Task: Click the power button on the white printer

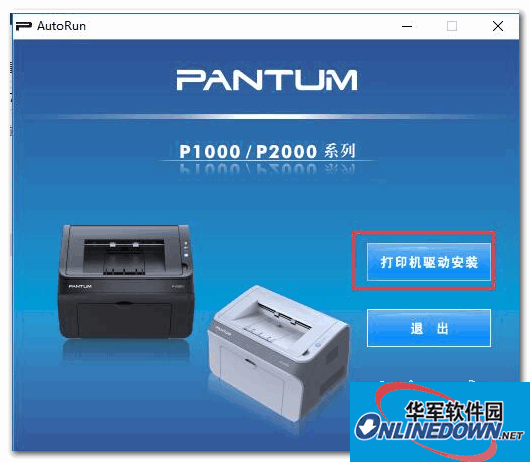Action: tap(318, 345)
